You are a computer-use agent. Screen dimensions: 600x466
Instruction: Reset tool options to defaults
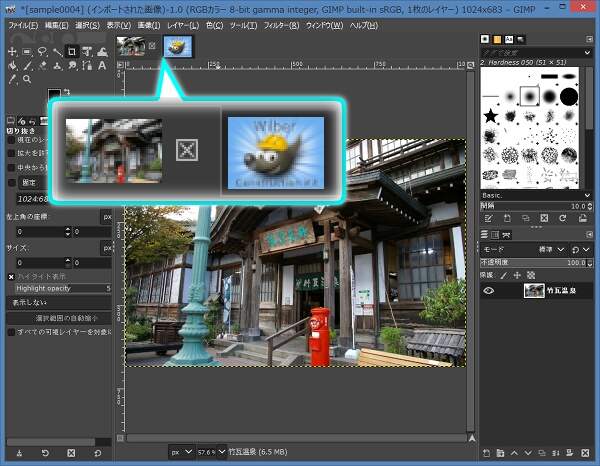pyautogui.click(x=98, y=453)
